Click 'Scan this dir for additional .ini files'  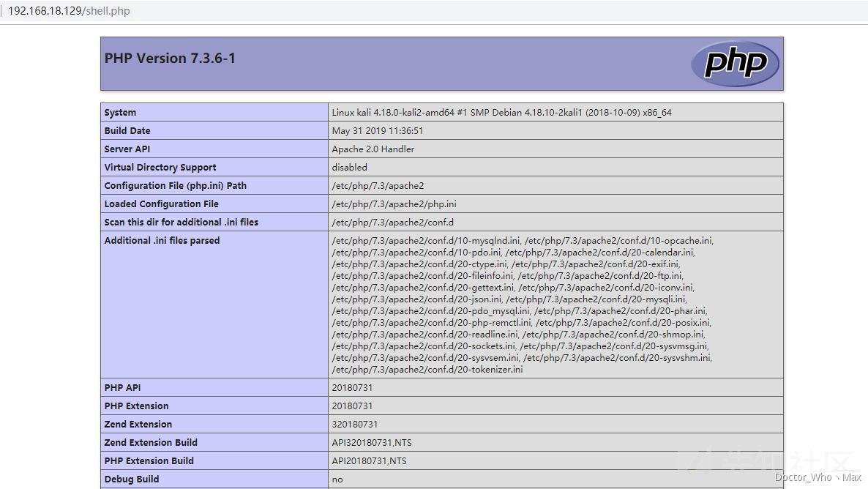pyautogui.click(x=182, y=222)
